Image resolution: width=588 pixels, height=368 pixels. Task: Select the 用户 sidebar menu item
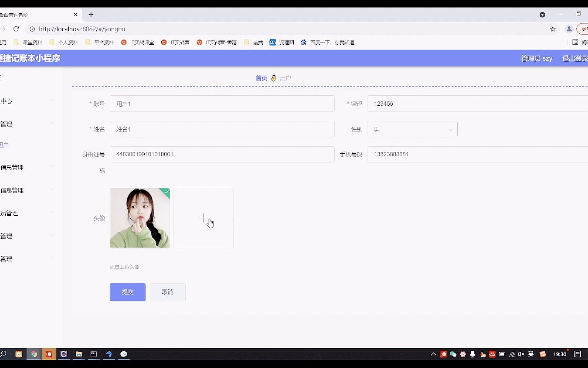4,144
